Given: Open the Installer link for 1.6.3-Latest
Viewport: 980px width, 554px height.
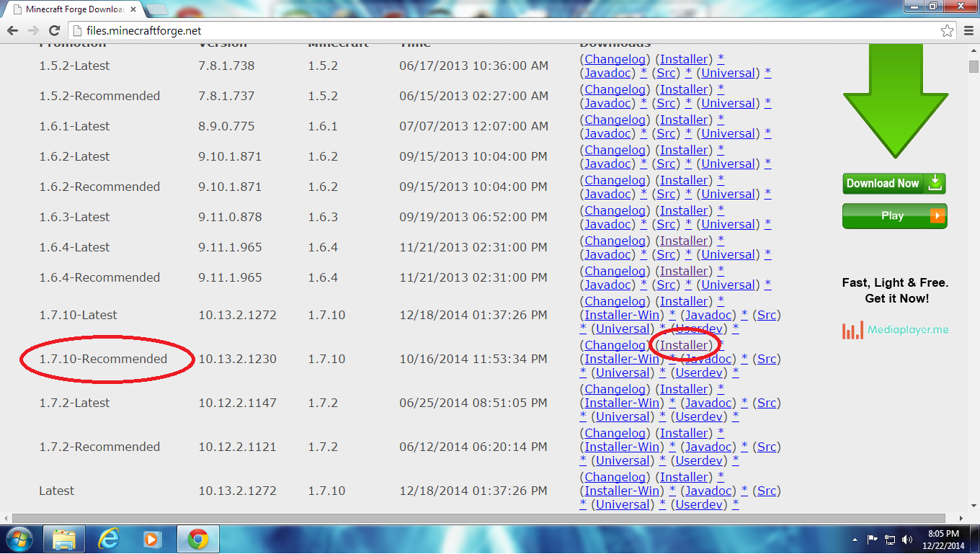Looking at the screenshot, I should coord(685,210).
